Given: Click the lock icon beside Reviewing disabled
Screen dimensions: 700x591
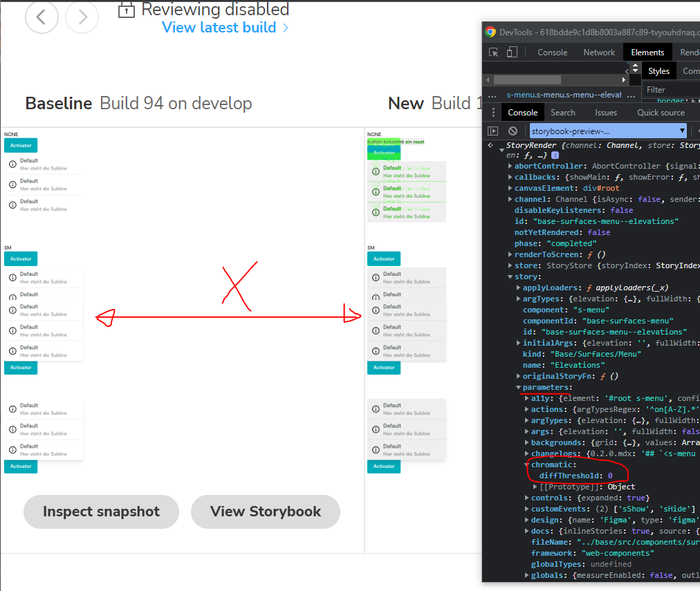Looking at the screenshot, I should (x=126, y=10).
